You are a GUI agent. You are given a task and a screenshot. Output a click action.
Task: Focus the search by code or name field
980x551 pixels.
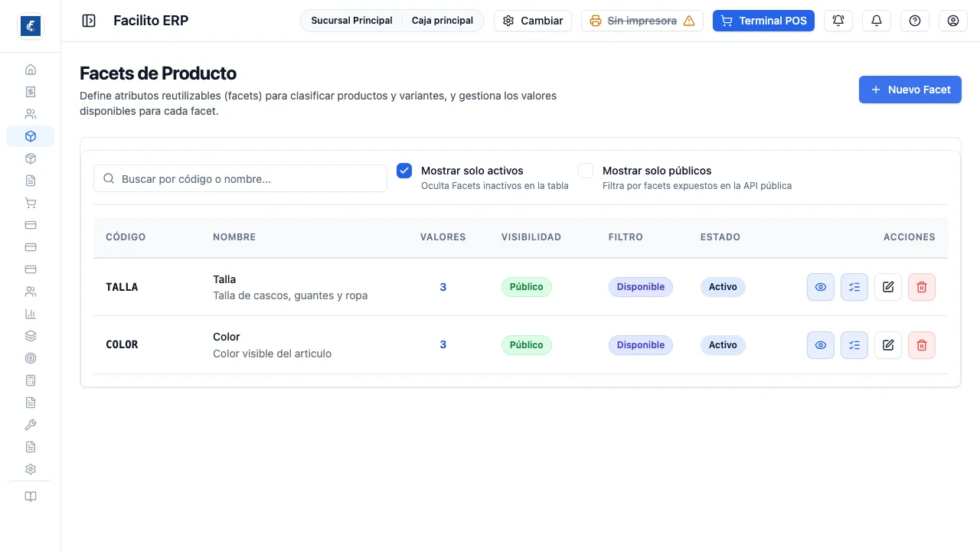tap(240, 178)
